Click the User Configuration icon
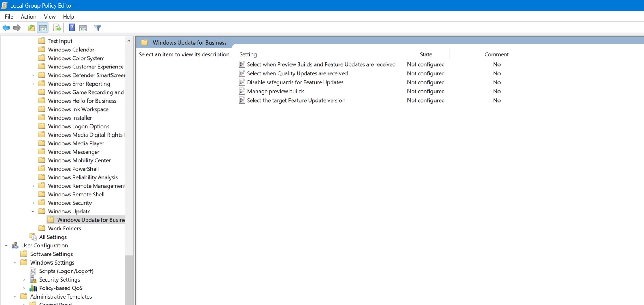 click(x=15, y=246)
